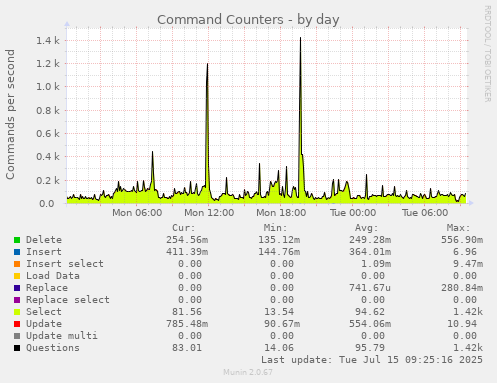Image resolution: width=497 pixels, height=383 pixels.
Task: Click the 'Replace select' legend label
Action: (68, 300)
